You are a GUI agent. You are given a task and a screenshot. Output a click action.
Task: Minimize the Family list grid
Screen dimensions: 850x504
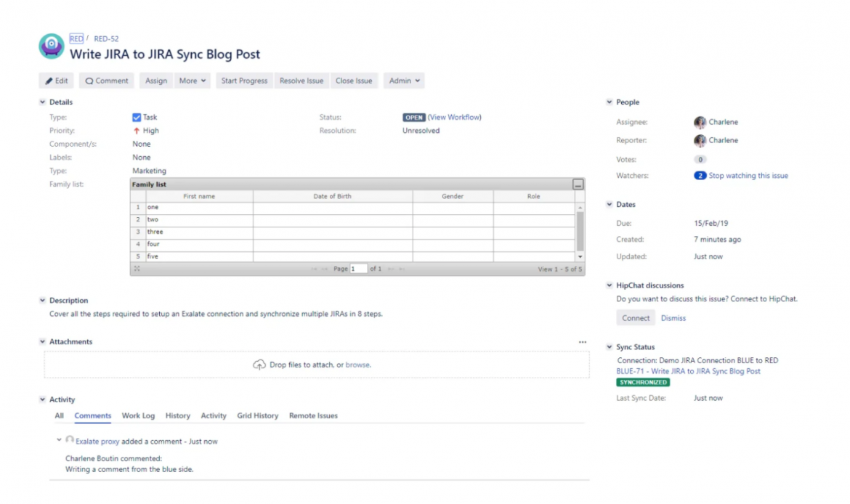(578, 184)
